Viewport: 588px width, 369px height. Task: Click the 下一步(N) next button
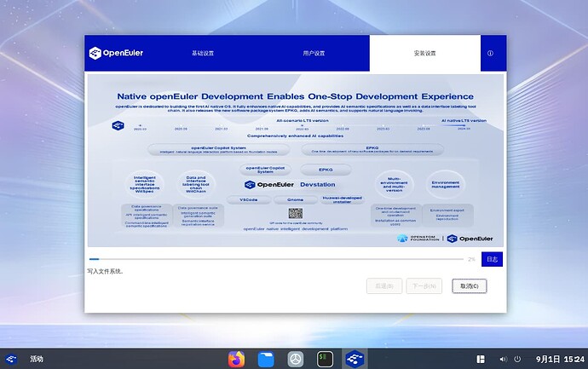coord(424,286)
